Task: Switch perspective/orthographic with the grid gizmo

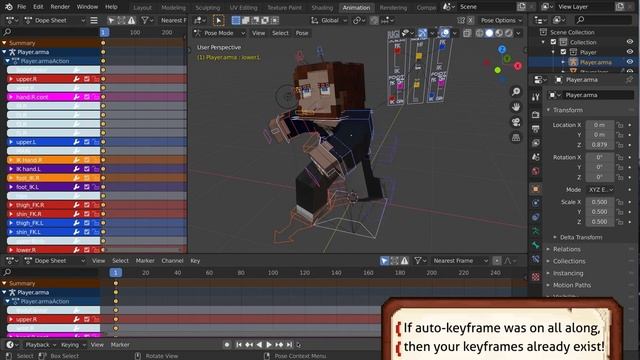Action: pos(516,138)
